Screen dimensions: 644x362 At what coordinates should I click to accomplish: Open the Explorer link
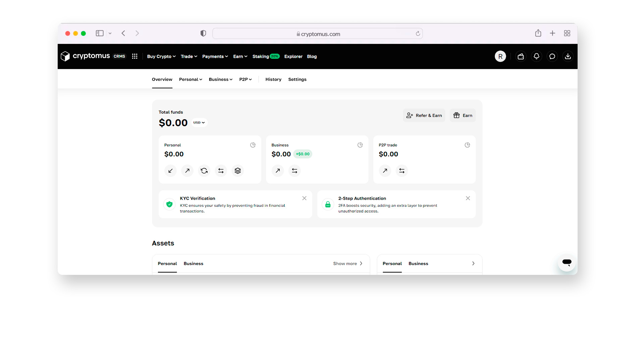coord(293,56)
